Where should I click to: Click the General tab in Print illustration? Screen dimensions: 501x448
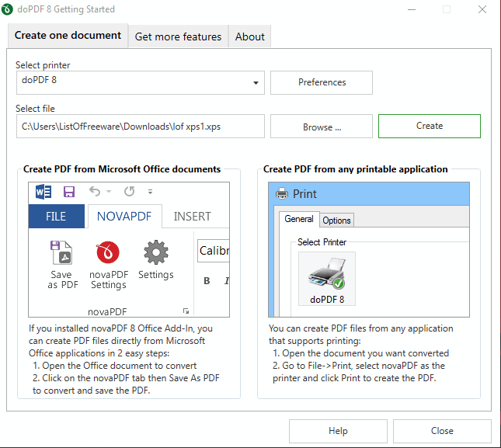tap(299, 219)
